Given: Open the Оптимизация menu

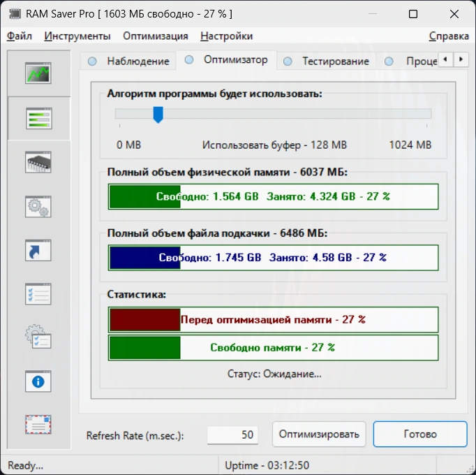Looking at the screenshot, I should click(x=156, y=36).
